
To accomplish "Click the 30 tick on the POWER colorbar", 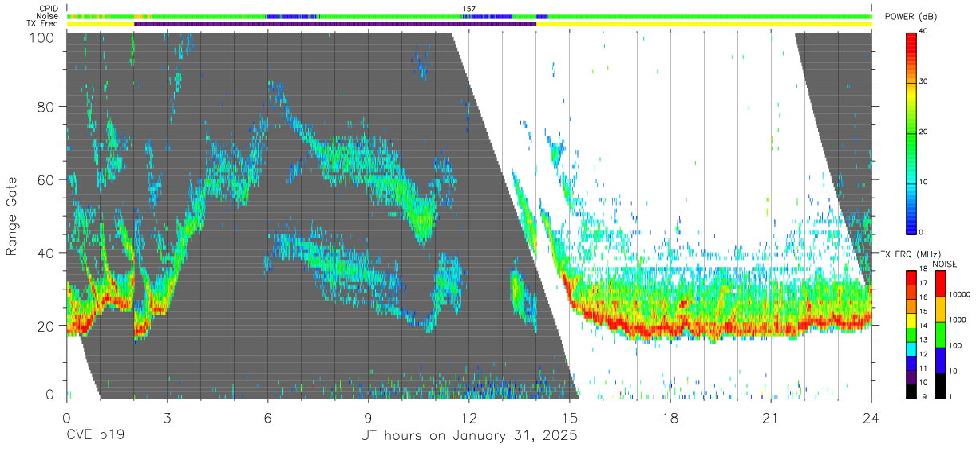I will point(923,82).
